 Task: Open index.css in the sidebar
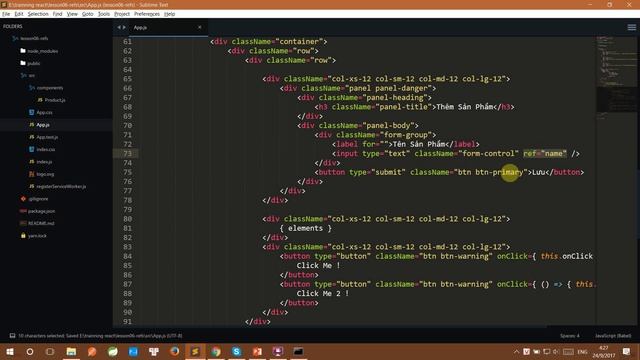tap(45, 149)
